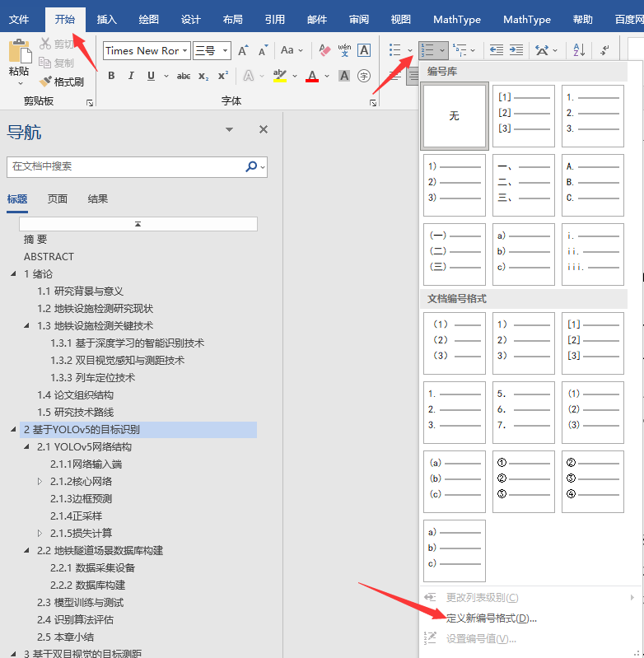This screenshot has width=644, height=658.
Task: Increase font size with grow font icon
Action: click(x=243, y=51)
